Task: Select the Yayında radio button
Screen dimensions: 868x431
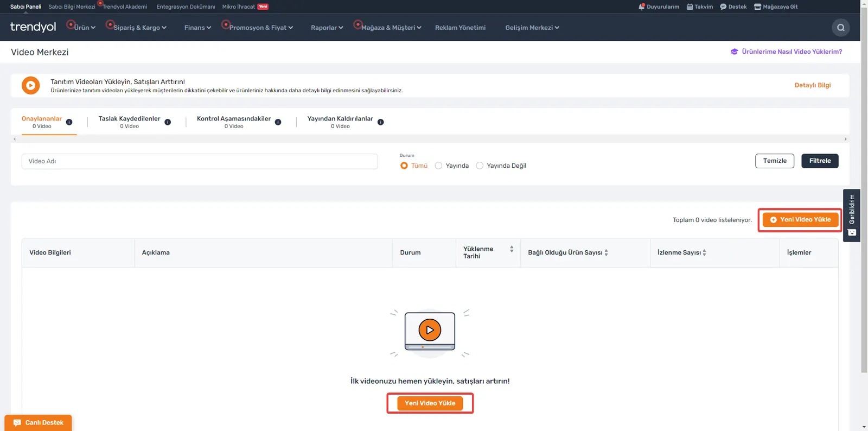Action: click(x=438, y=166)
